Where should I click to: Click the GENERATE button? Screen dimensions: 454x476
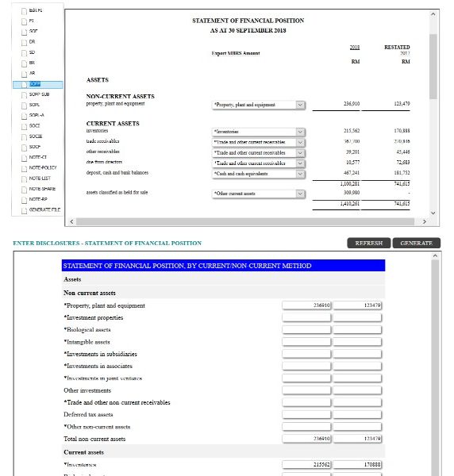tap(416, 243)
